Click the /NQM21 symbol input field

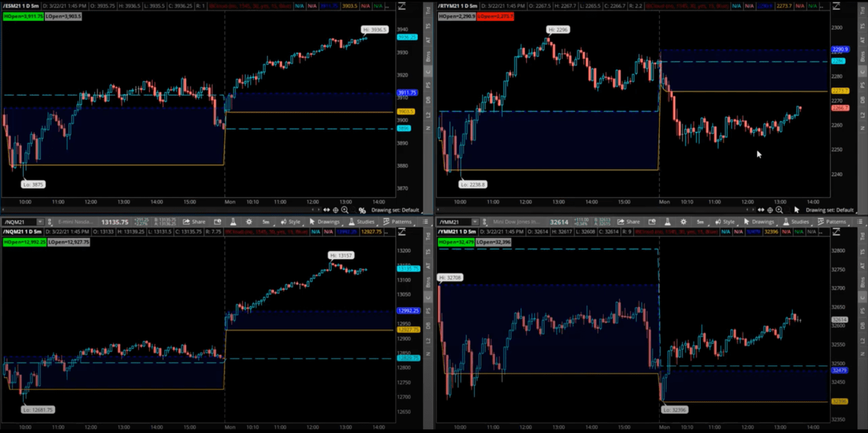tap(20, 222)
